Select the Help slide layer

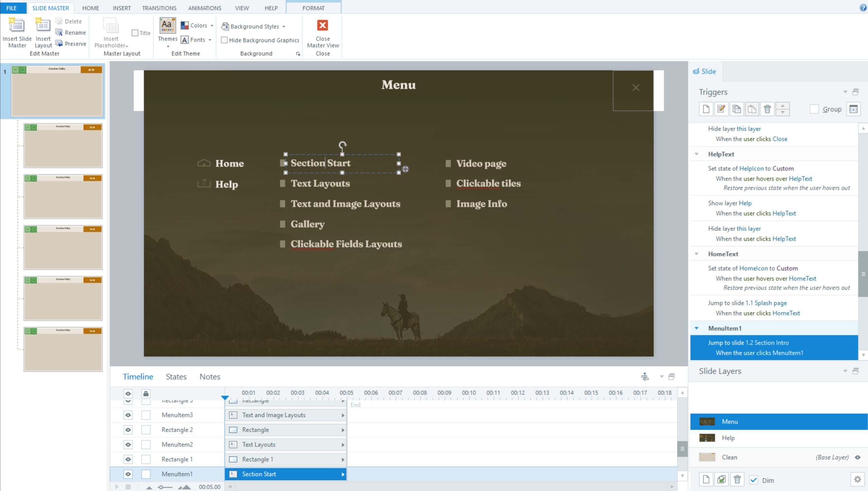(x=779, y=438)
